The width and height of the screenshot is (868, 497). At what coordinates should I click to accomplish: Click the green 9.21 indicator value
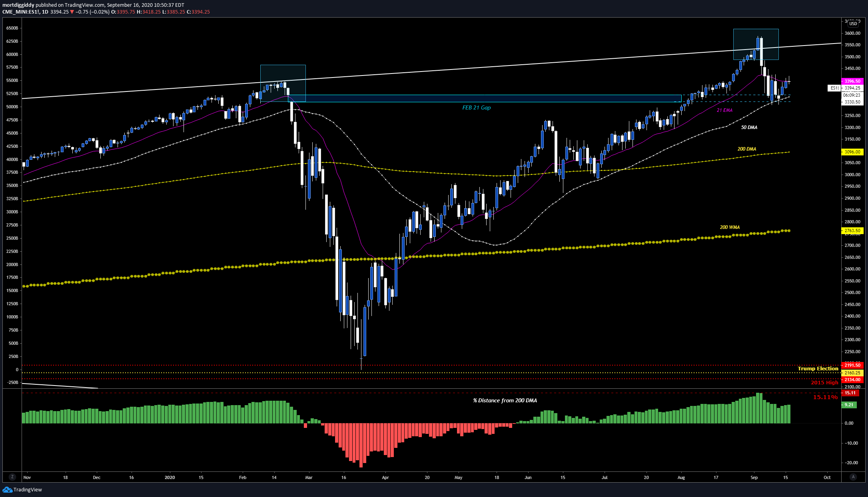pyautogui.click(x=849, y=405)
